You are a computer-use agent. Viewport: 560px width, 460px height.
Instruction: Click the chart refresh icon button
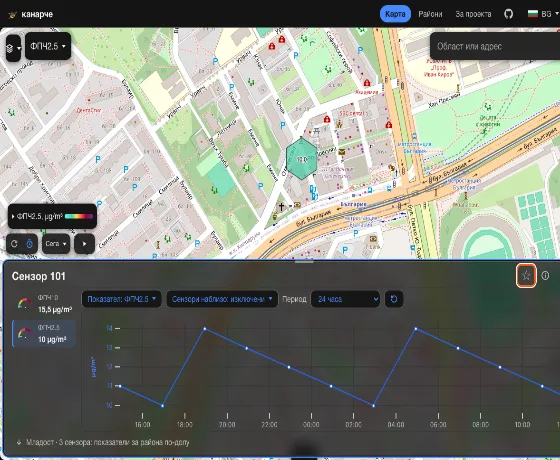[x=394, y=299]
